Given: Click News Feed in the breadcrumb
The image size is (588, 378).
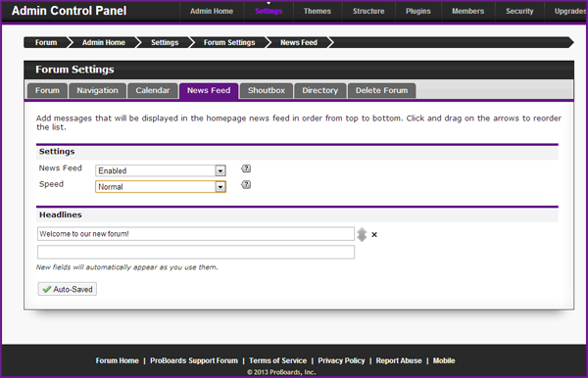Looking at the screenshot, I should (x=299, y=43).
